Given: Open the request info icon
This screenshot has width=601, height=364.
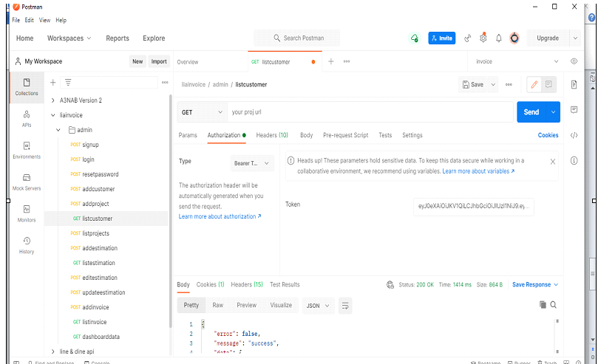Looking at the screenshot, I should (574, 160).
